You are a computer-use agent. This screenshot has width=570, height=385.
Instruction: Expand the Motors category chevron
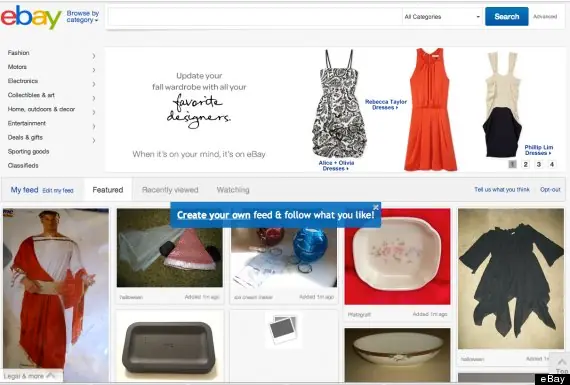pos(94,70)
